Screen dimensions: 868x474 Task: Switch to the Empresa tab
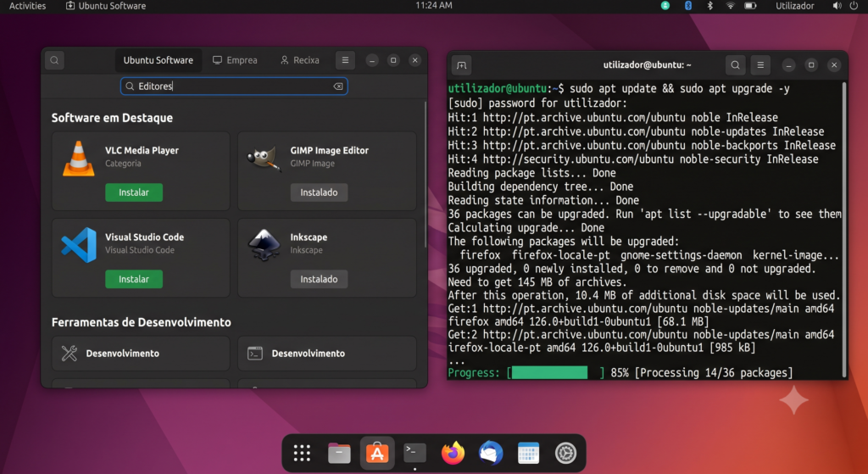coord(236,60)
